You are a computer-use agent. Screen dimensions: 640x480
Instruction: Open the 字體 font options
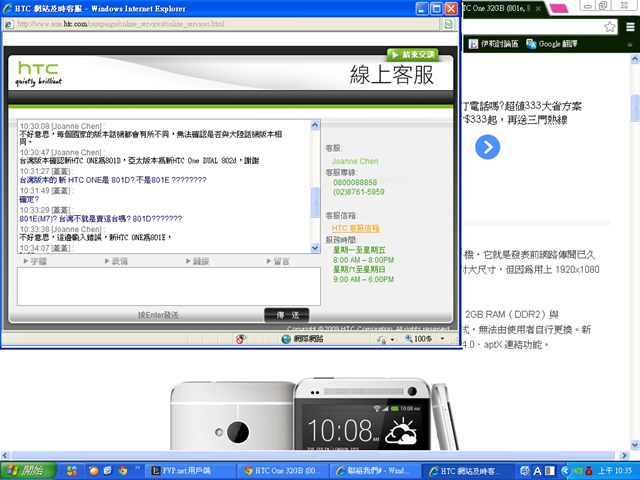pyautogui.click(x=35, y=261)
